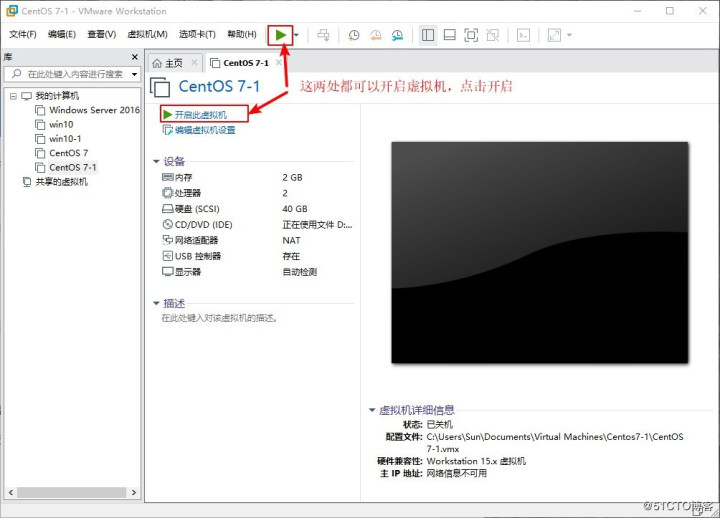Click the library horizontal scrollbar track

[72, 492]
